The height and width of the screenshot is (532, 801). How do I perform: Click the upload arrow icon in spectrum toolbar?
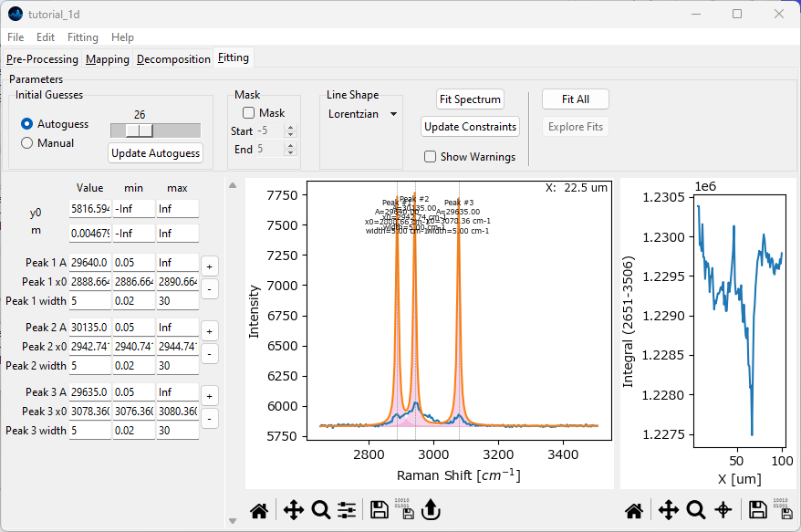point(432,510)
